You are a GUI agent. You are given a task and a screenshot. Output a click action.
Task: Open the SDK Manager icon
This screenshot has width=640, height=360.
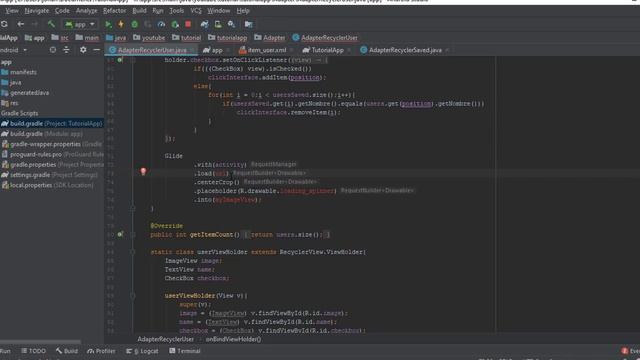point(231,24)
